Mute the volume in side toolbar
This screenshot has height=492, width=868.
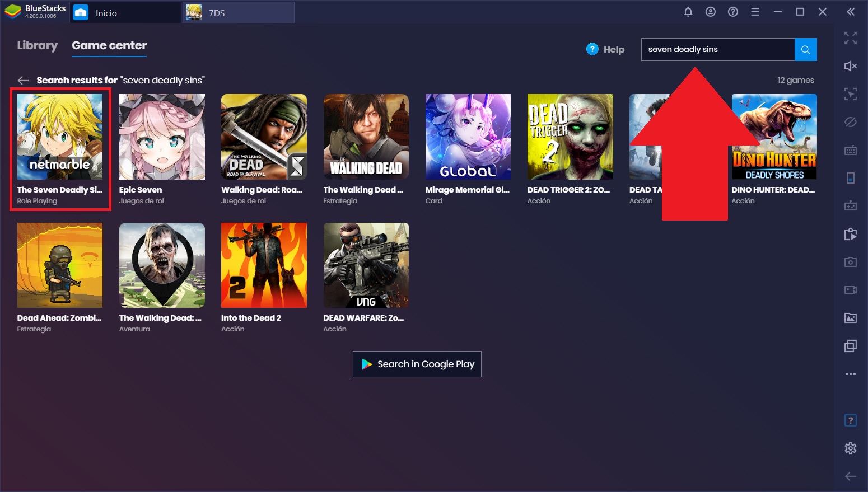point(851,66)
